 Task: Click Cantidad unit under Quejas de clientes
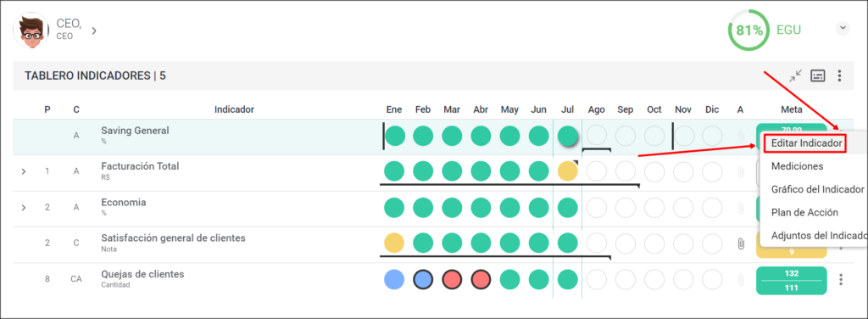[x=115, y=285]
